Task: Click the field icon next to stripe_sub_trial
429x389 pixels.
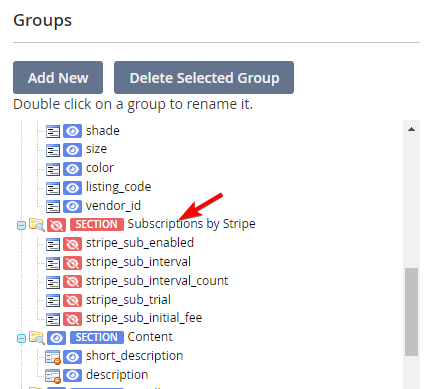Action: 53,301
